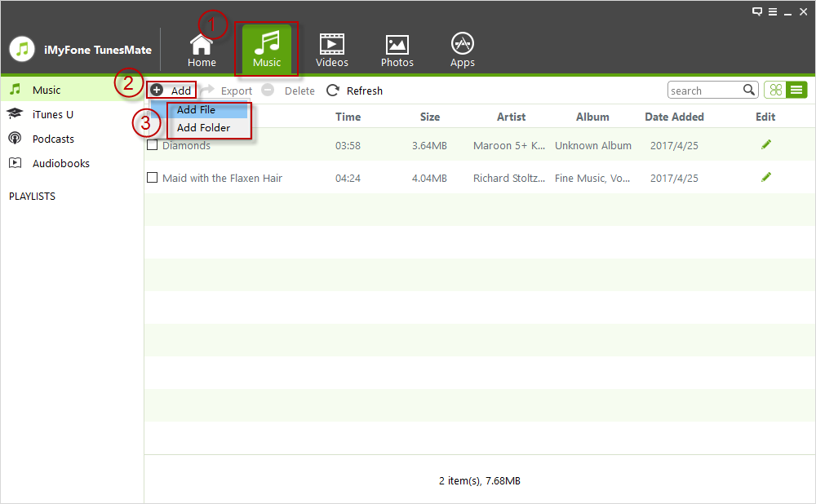This screenshot has height=504, width=816.
Task: Click the 03:58 time cell
Action: tap(348, 146)
